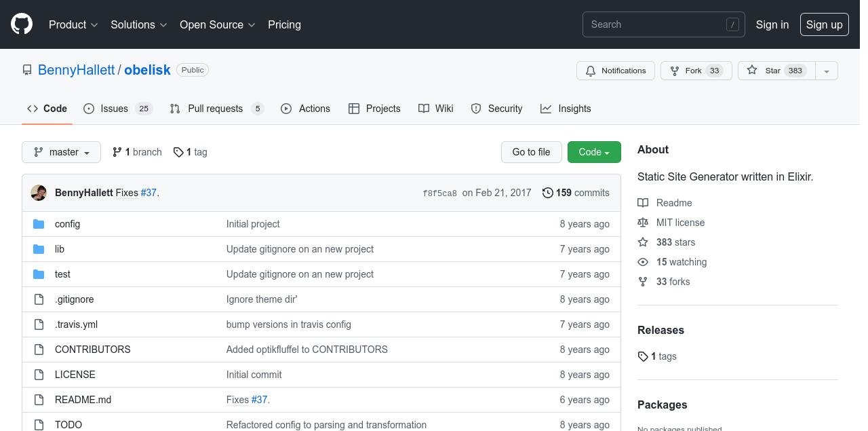Click the Sign up button
This screenshot has height=431, width=868.
824,24
